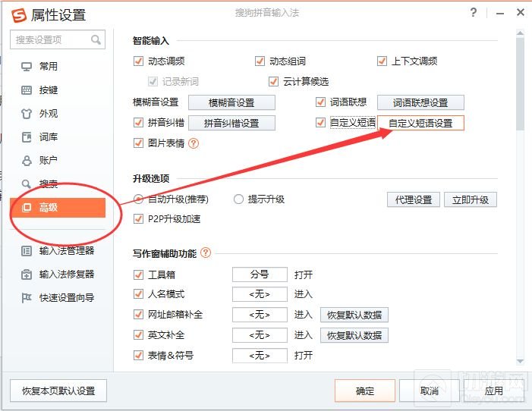Viewport: 532px width, 411px height.
Task: Toggle the 动态组词 checkbox
Action: [x=260, y=61]
